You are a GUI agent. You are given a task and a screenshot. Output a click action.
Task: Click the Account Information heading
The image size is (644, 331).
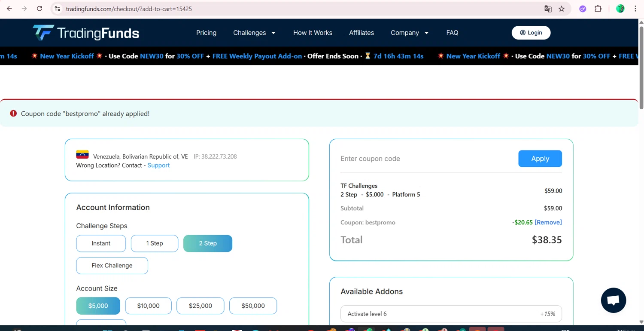[113, 207]
